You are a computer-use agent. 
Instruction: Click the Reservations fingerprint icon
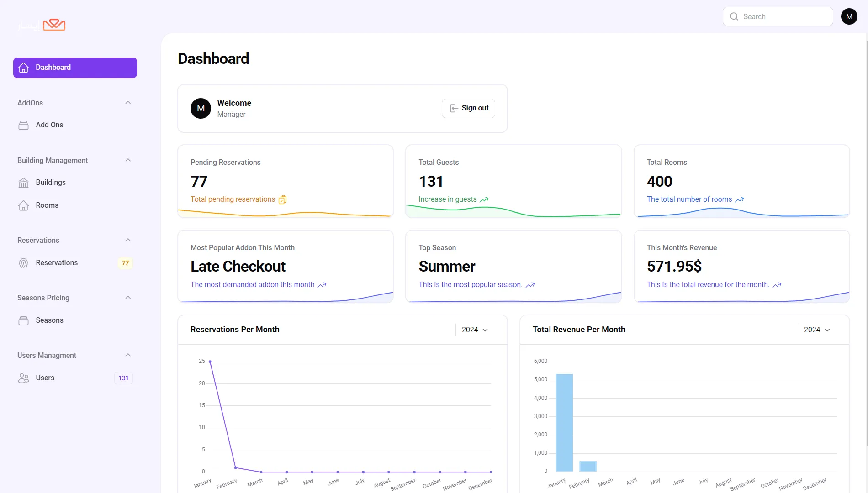point(23,263)
